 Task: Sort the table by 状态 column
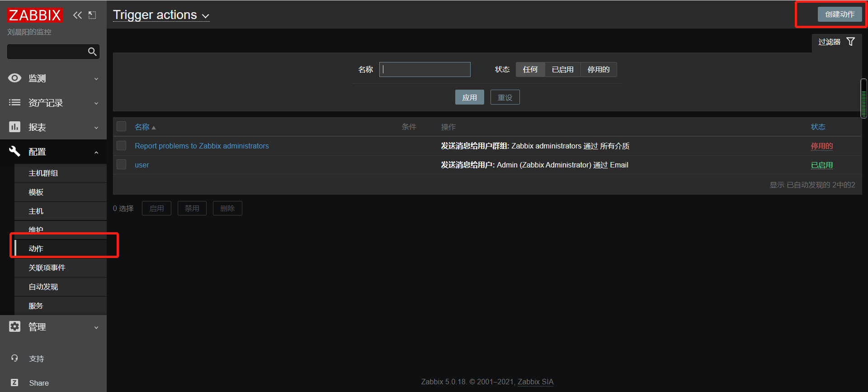click(818, 127)
